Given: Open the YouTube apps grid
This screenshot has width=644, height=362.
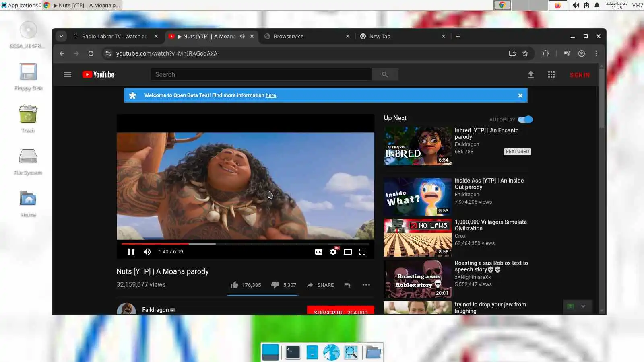Looking at the screenshot, I should tap(551, 74).
